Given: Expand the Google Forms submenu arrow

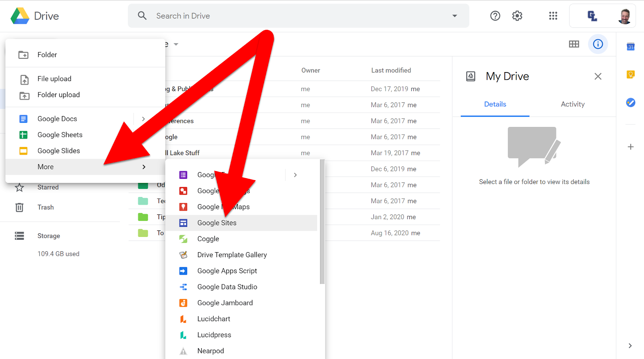Looking at the screenshot, I should pos(295,175).
